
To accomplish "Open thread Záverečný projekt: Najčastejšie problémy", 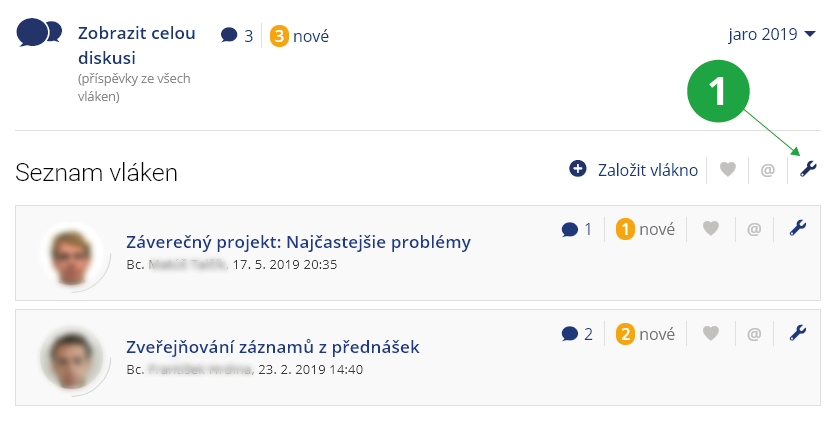I will 298,242.
